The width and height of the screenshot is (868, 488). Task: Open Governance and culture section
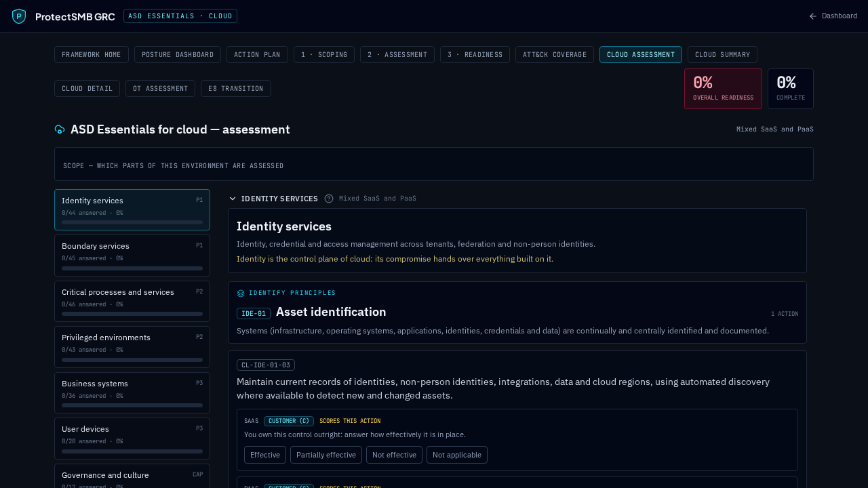pos(132,476)
